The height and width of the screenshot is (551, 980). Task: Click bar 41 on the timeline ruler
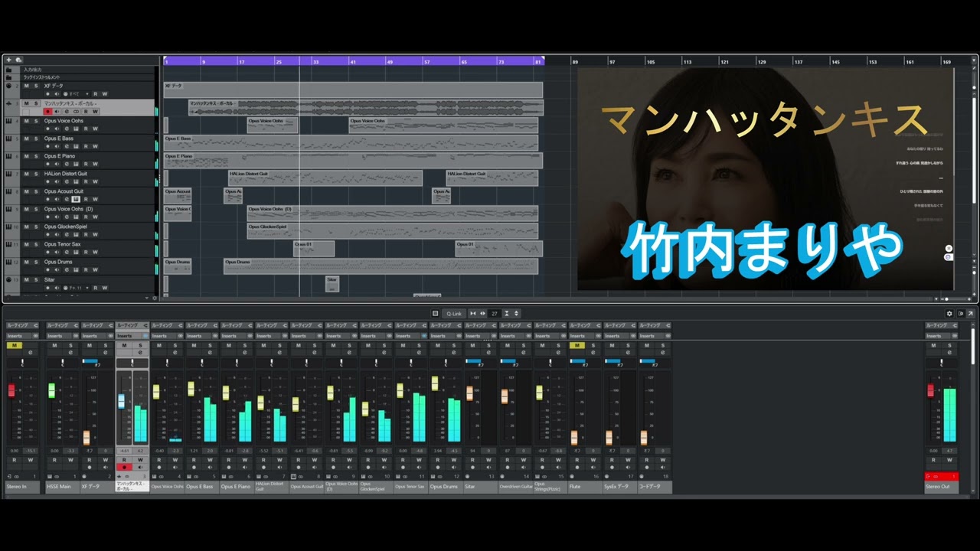(353, 61)
